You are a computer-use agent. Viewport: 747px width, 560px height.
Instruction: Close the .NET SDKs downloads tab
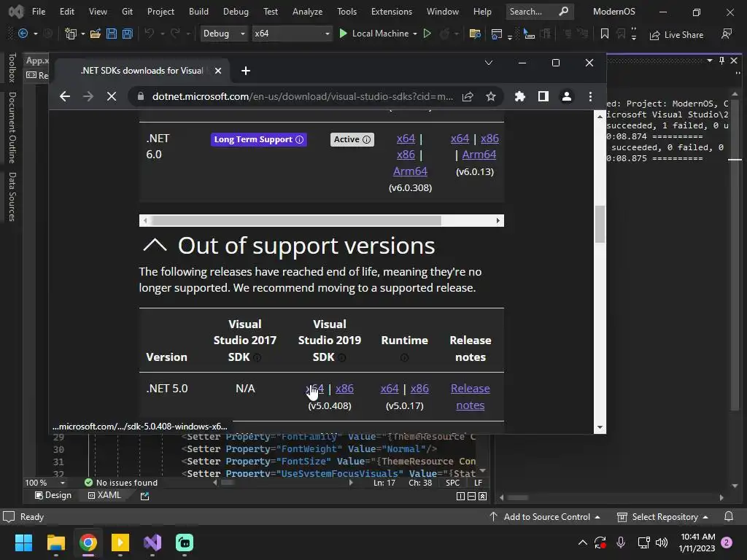[x=217, y=71]
